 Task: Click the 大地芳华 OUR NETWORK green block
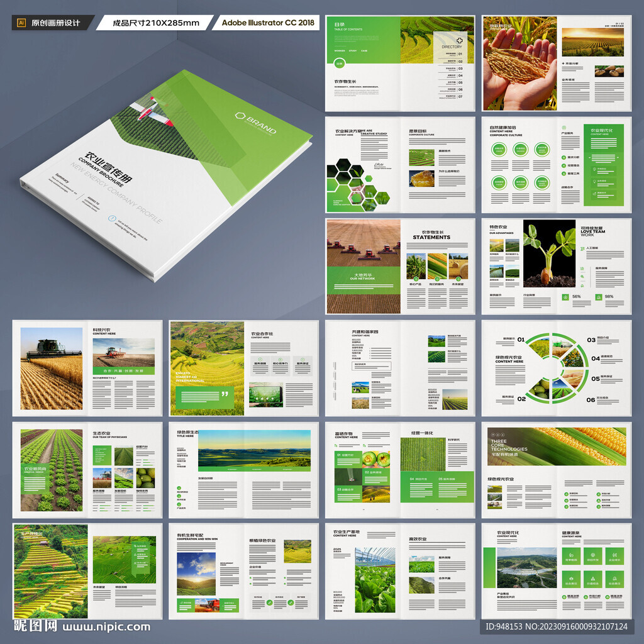click(364, 280)
